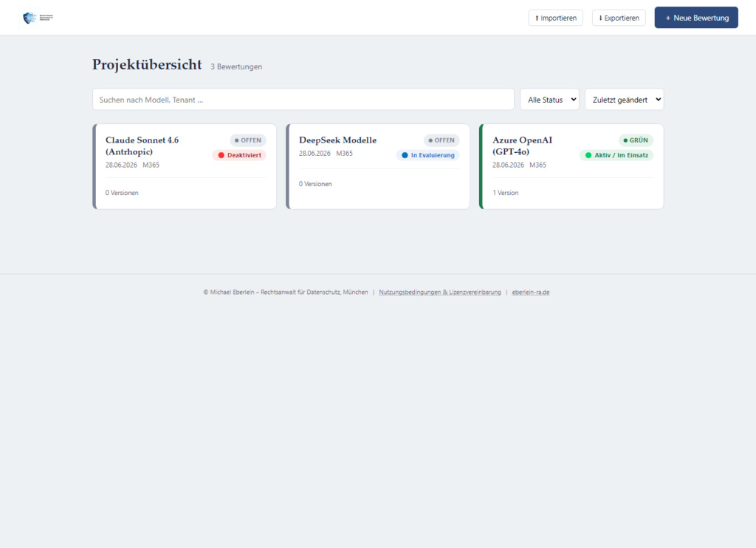This screenshot has height=548, width=756.
Task: Open the Azure OpenAI (GPT-4o) card title
Action: click(x=522, y=145)
